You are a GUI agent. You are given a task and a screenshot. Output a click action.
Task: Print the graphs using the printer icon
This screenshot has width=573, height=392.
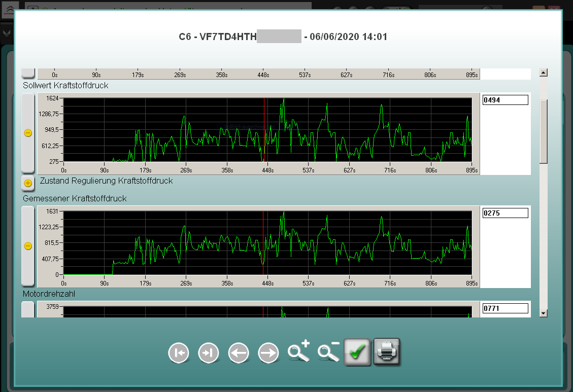[387, 352]
